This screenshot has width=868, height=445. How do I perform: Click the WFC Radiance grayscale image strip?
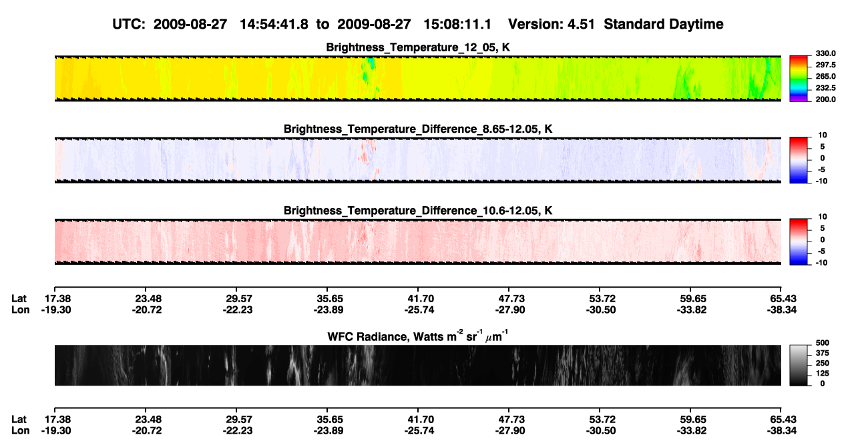pyautogui.click(x=417, y=365)
